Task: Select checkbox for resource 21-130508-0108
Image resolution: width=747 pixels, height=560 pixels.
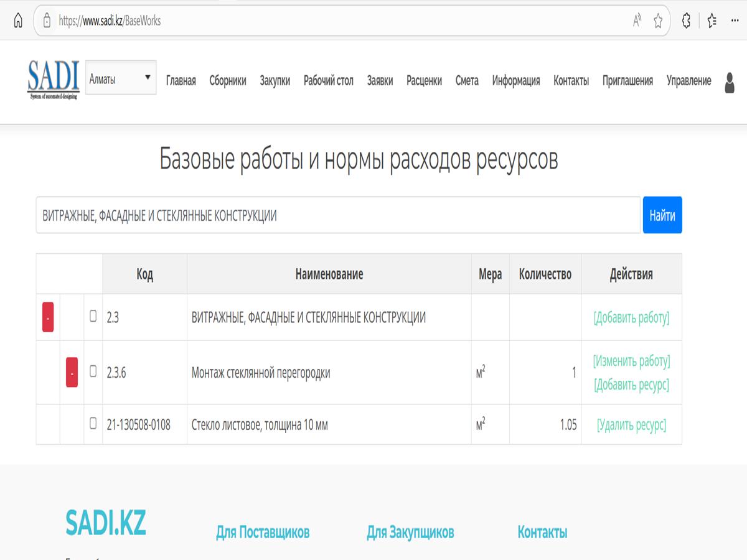Action: click(93, 424)
